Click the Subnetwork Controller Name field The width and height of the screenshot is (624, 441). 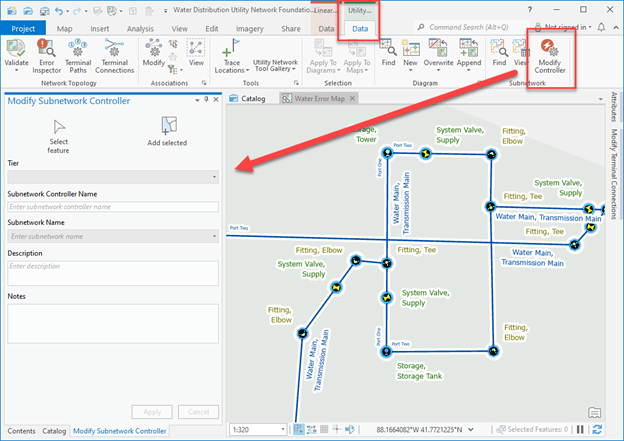[x=113, y=207]
